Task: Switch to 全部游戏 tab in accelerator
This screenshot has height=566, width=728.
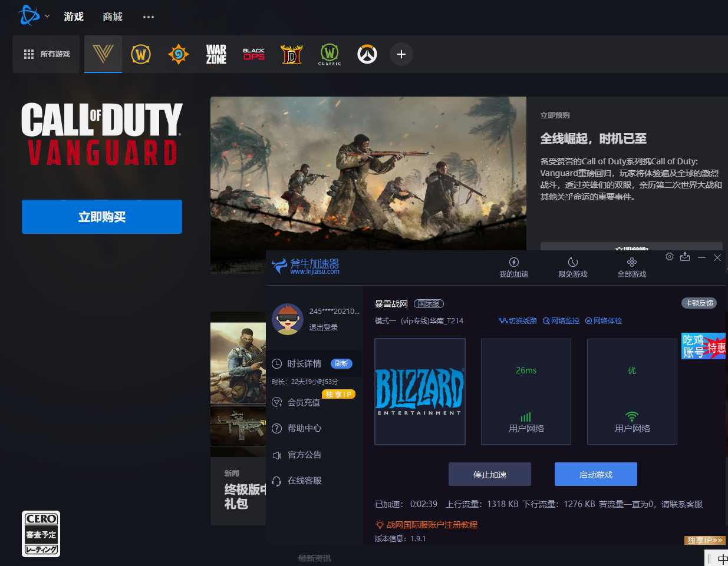Action: coord(632,267)
